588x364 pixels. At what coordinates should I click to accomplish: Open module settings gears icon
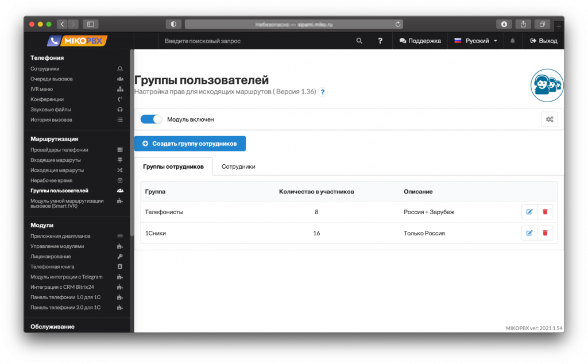point(550,119)
